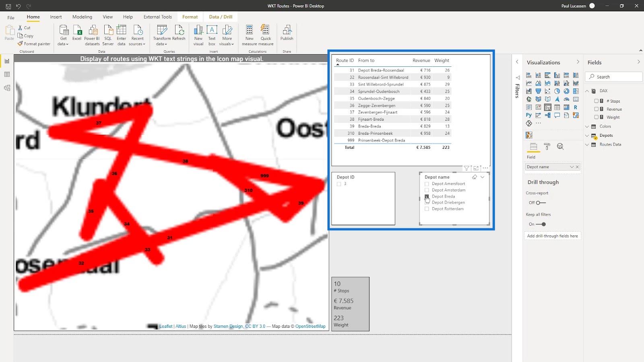Viewport: 644px width, 362px height.
Task: Open the Data / Drill tab
Action: pos(221,17)
